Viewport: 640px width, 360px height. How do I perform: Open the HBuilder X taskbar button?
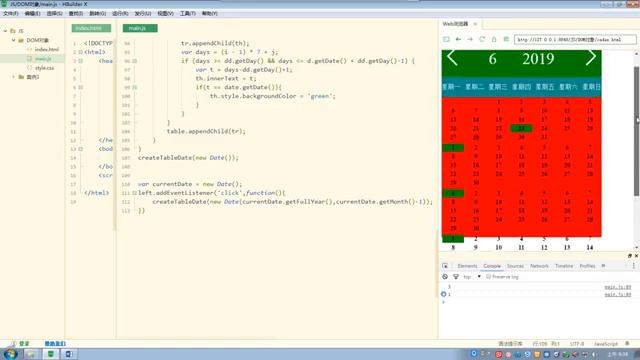click(51, 354)
